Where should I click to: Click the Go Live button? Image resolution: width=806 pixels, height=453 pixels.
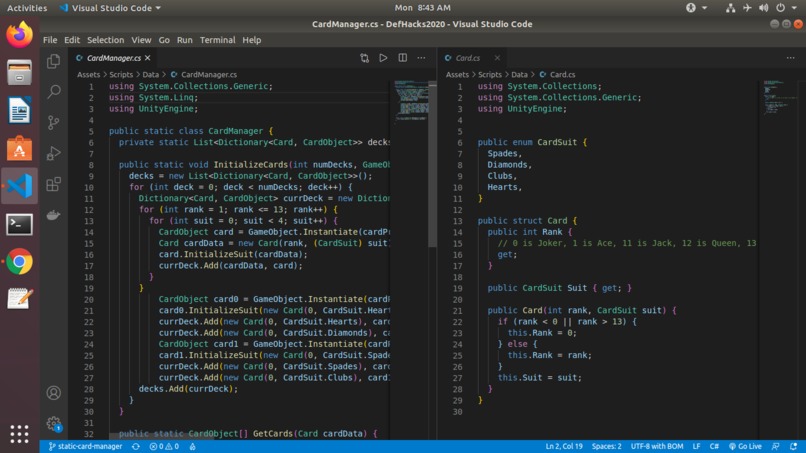tap(745, 446)
